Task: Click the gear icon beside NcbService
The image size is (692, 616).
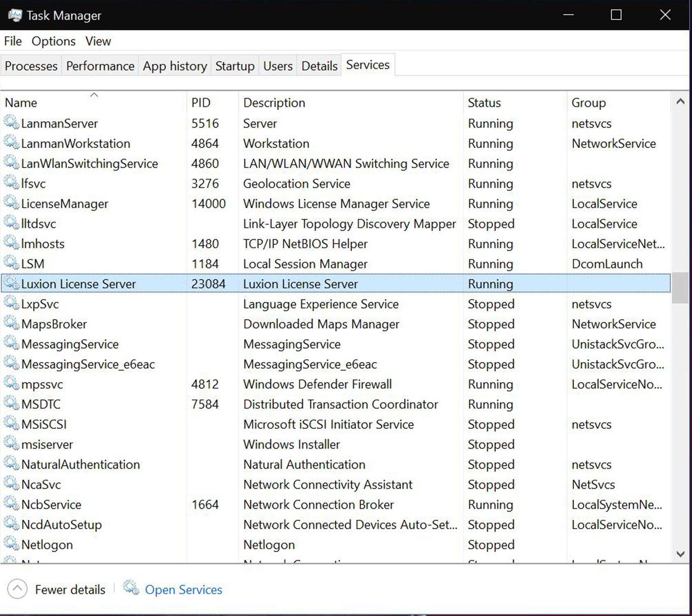Action: pyautogui.click(x=12, y=504)
